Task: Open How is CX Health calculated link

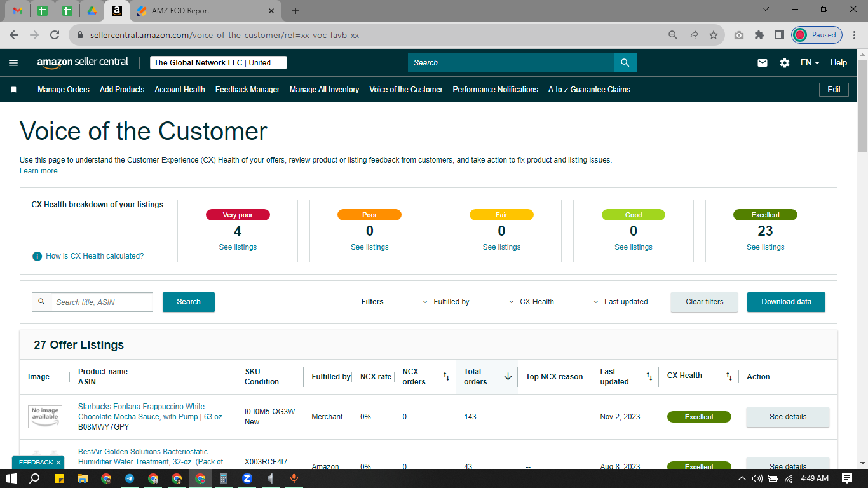Action: 95,256
